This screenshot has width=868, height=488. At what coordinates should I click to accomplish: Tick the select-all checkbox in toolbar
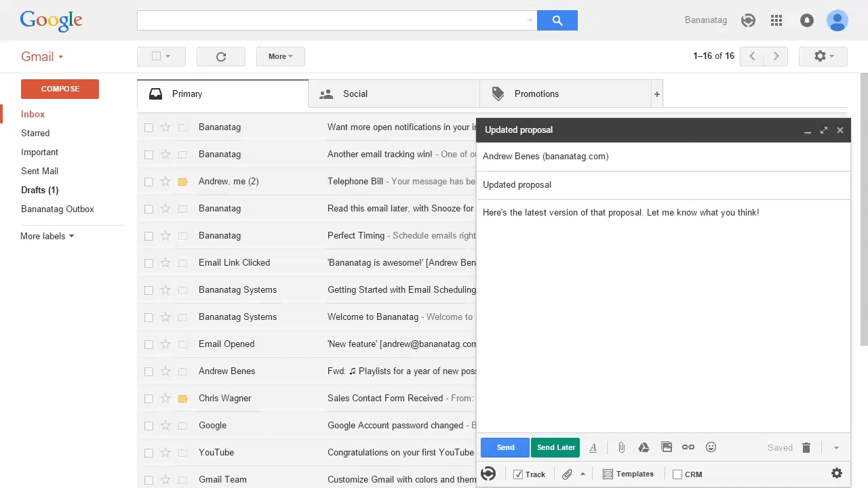coord(157,56)
